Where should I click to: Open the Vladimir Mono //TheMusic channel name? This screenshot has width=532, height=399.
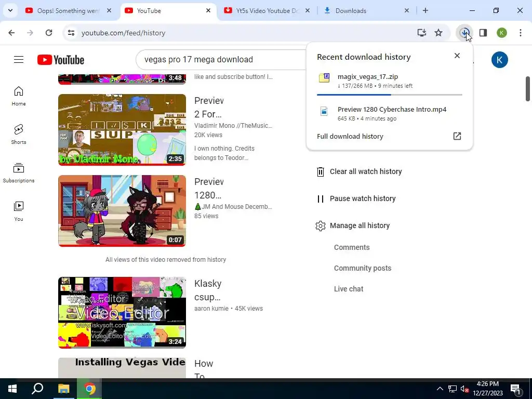233,126
